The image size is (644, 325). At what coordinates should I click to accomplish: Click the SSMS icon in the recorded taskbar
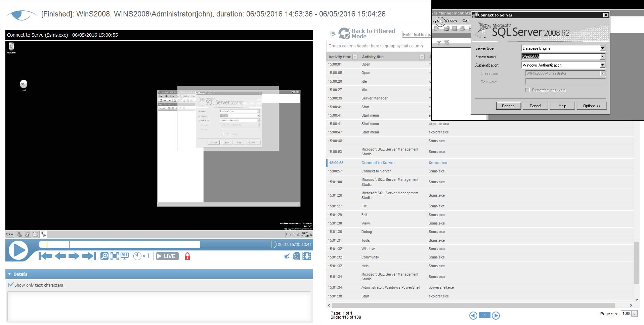[43, 234]
